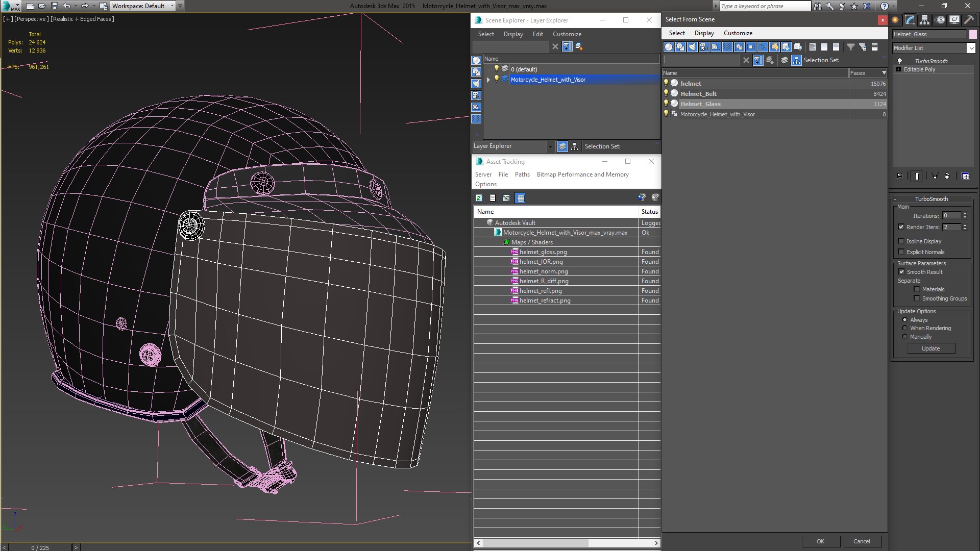Image resolution: width=980 pixels, height=551 pixels.
Task: Open the Paths menu in Asset Tracking
Action: pos(522,174)
